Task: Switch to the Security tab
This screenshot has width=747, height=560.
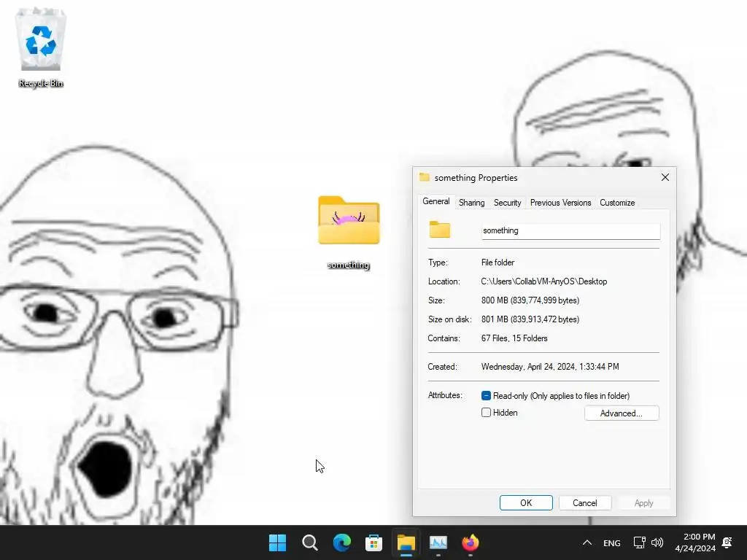Action: pyautogui.click(x=508, y=203)
